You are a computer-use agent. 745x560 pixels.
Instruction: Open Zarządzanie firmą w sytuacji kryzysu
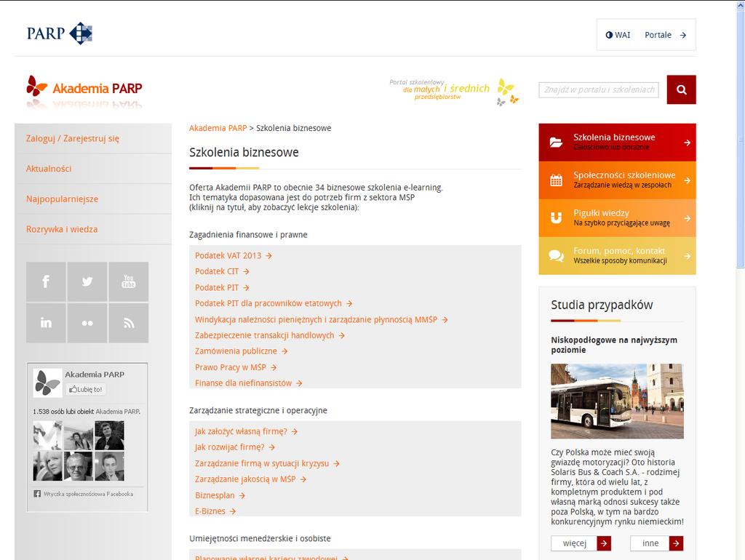point(267,463)
